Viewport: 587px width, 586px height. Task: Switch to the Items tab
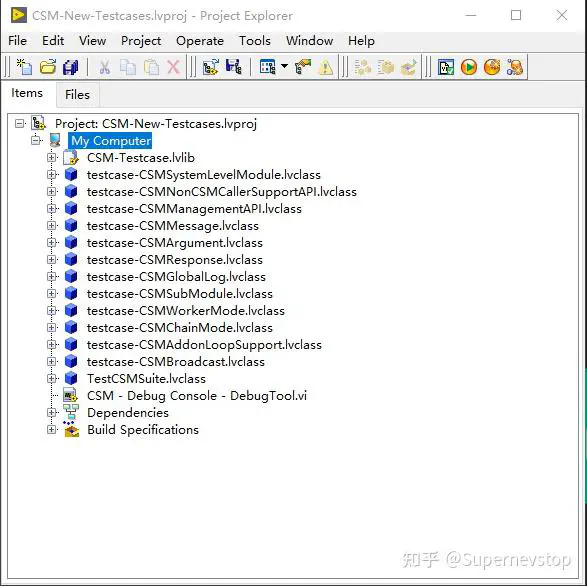coord(27,93)
